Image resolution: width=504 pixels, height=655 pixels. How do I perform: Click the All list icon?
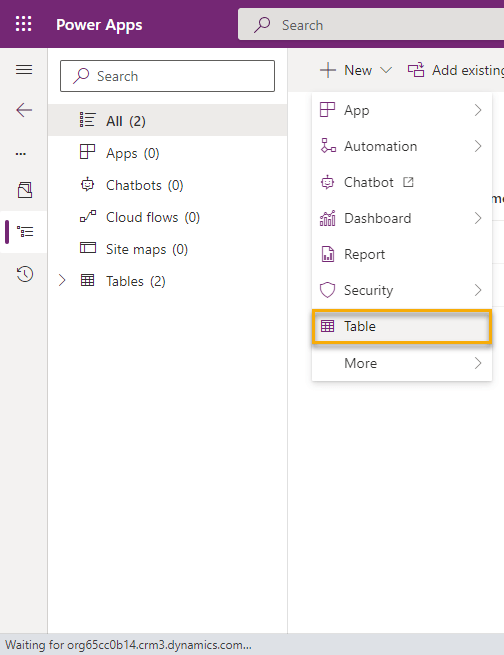(x=88, y=120)
